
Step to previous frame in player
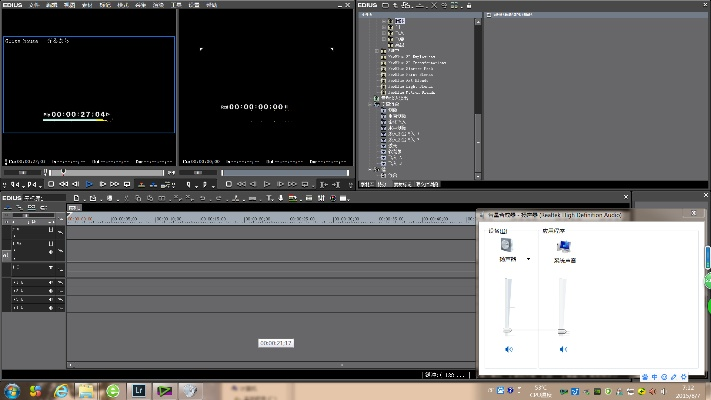click(x=76, y=184)
